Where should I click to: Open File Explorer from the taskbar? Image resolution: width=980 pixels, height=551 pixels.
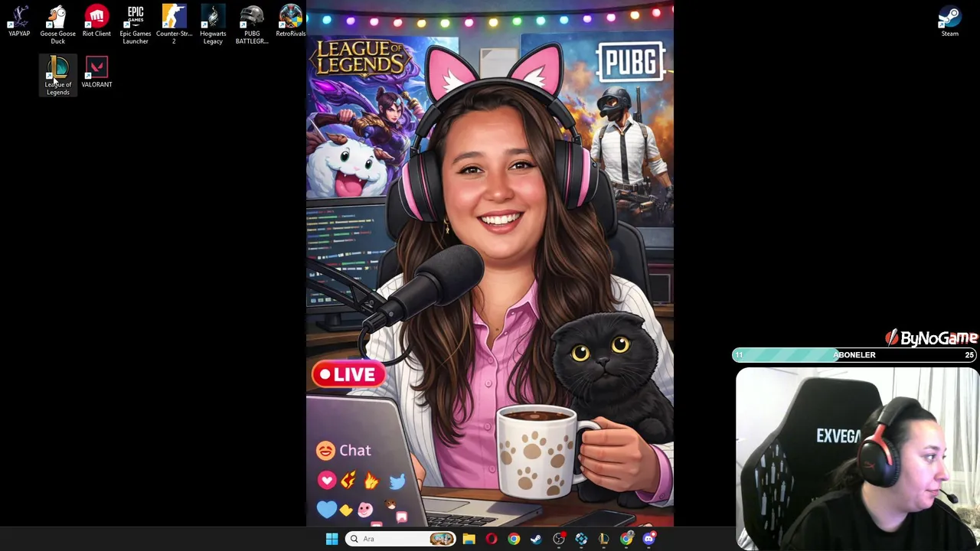(x=469, y=539)
